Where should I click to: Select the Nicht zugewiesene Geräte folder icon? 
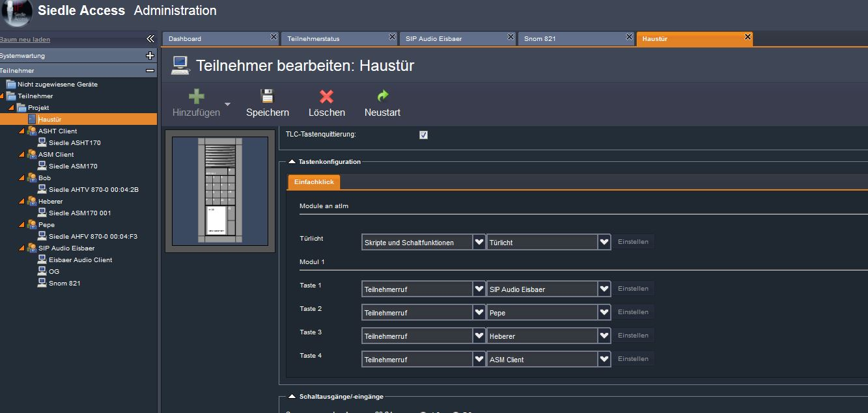(x=10, y=84)
